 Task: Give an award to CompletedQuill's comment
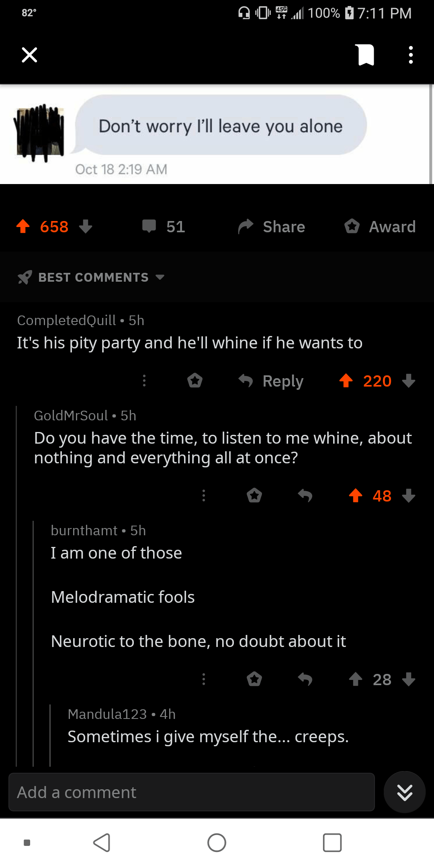pyautogui.click(x=194, y=381)
